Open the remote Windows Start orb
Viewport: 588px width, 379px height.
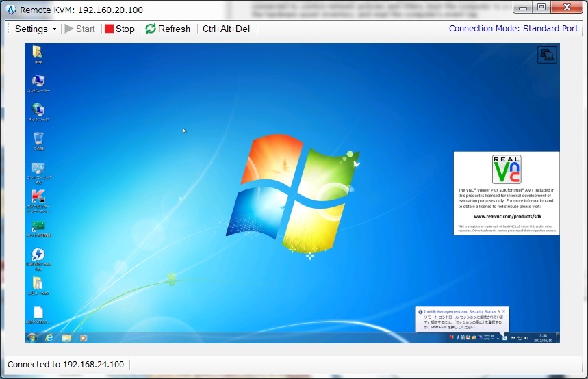coord(32,338)
